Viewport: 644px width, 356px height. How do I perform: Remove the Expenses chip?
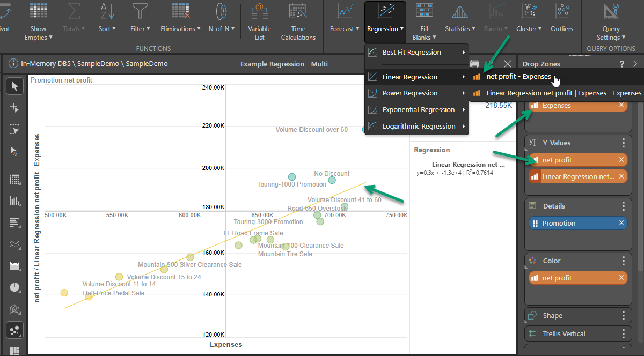tap(621, 106)
